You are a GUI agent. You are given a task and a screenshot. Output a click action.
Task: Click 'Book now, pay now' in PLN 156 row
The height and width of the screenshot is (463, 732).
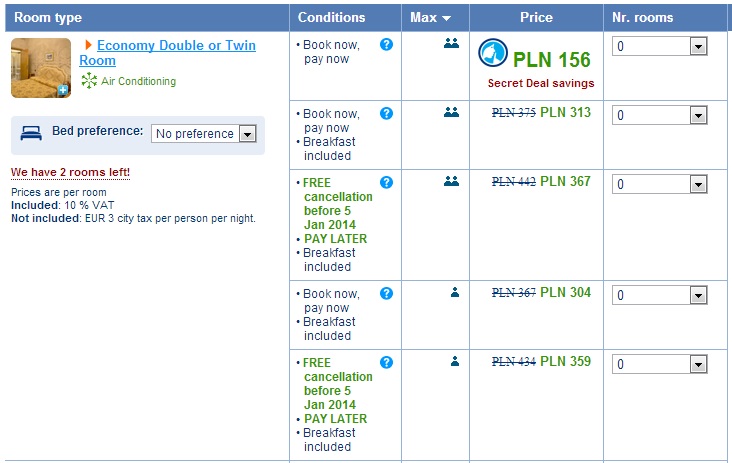point(331,52)
